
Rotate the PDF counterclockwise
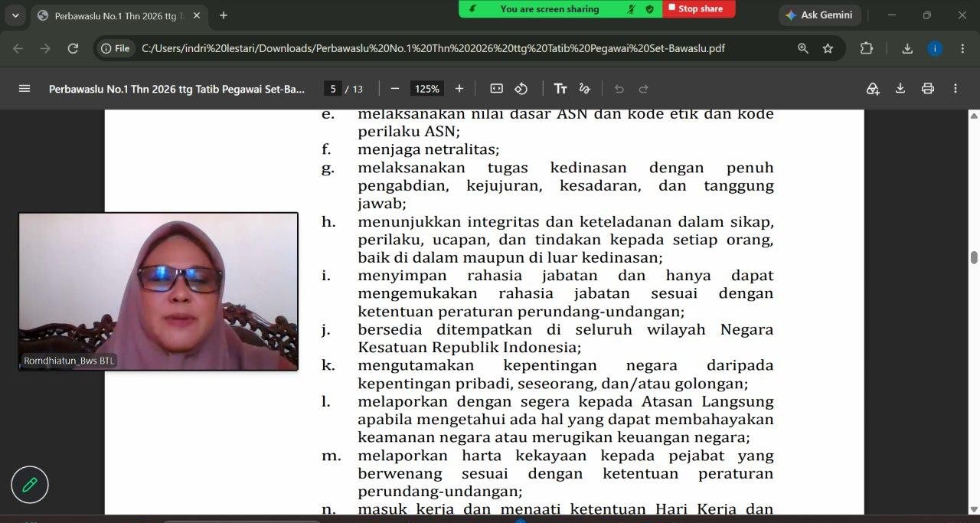521,89
